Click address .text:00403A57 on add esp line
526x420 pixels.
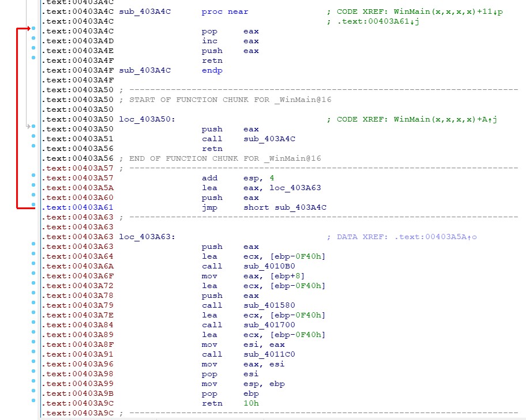point(77,178)
